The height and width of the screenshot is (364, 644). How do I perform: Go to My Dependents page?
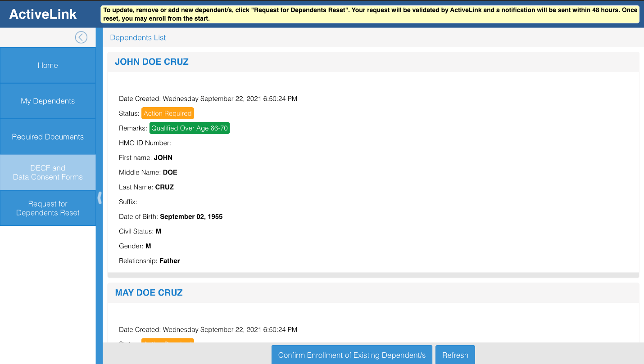48,101
